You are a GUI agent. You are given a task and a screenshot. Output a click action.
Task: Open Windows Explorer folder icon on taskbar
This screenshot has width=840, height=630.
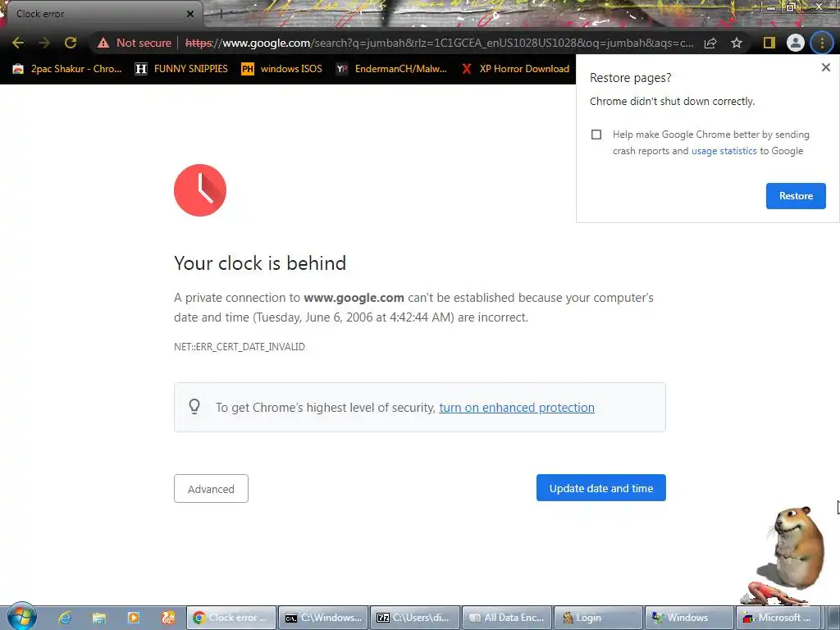[99, 618]
